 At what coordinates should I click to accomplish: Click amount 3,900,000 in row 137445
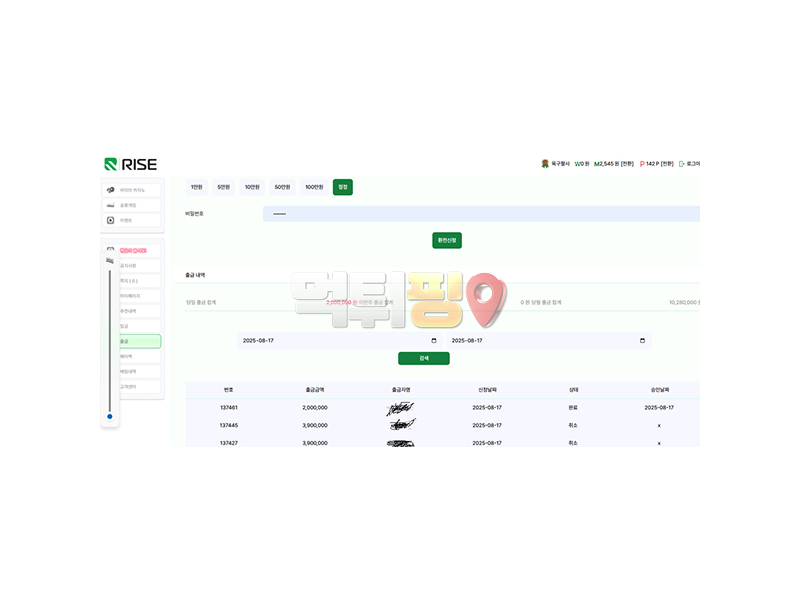pos(315,425)
